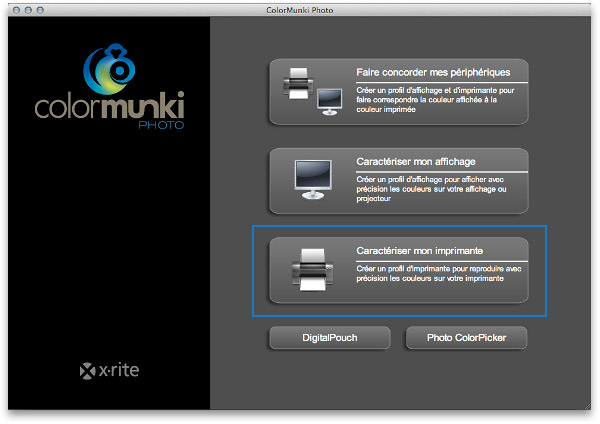Click the printer icon for Caractériser mon imprimante

point(313,269)
